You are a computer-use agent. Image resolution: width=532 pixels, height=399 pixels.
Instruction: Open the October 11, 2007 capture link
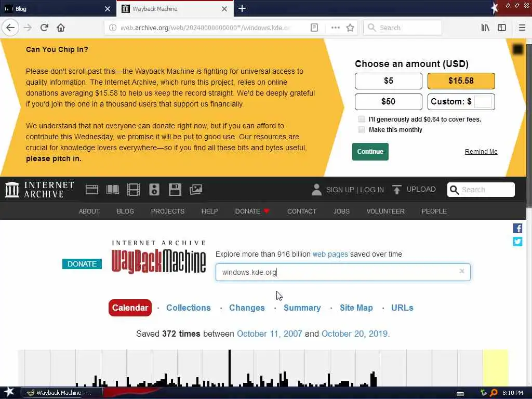point(270,334)
